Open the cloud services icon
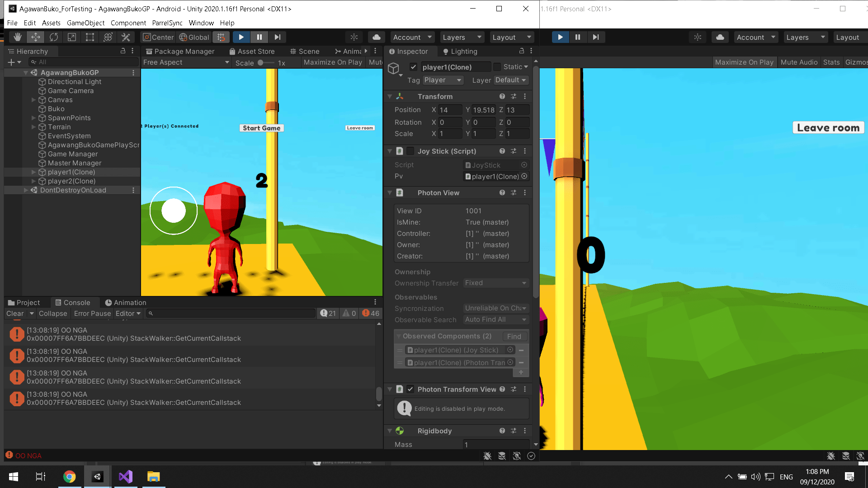This screenshot has width=868, height=488. (x=376, y=37)
